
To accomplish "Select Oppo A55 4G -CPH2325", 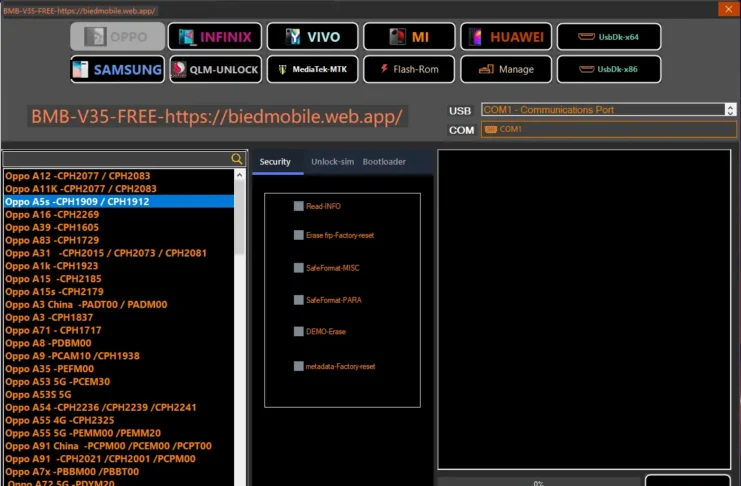I will click(x=119, y=420).
